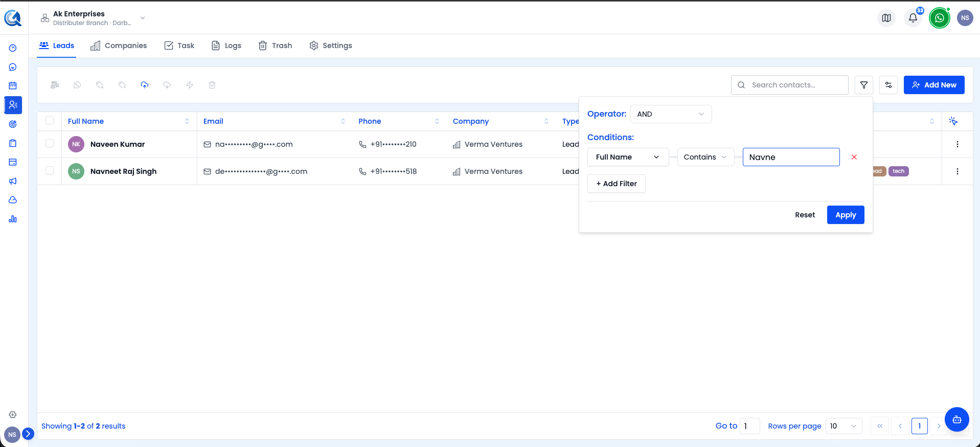The width and height of the screenshot is (980, 447).
Task: Check the Naveen Kumar row checkbox
Action: click(50, 144)
